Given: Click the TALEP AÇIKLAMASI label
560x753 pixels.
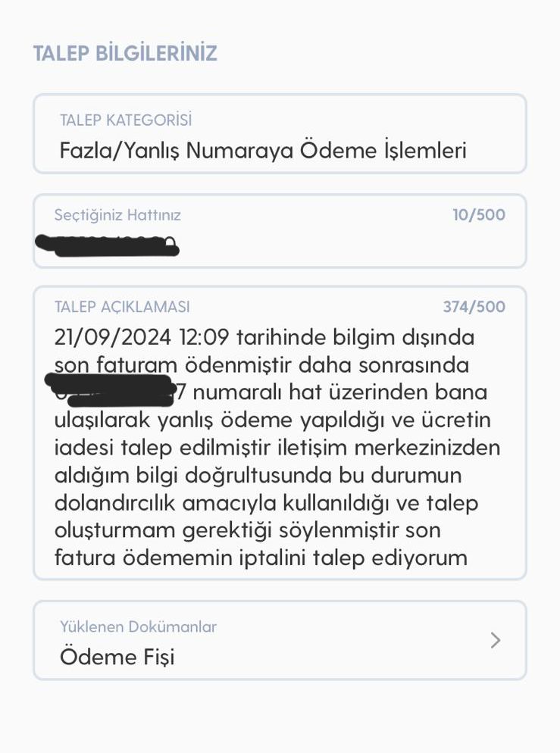Looking at the screenshot, I should click(x=122, y=307).
